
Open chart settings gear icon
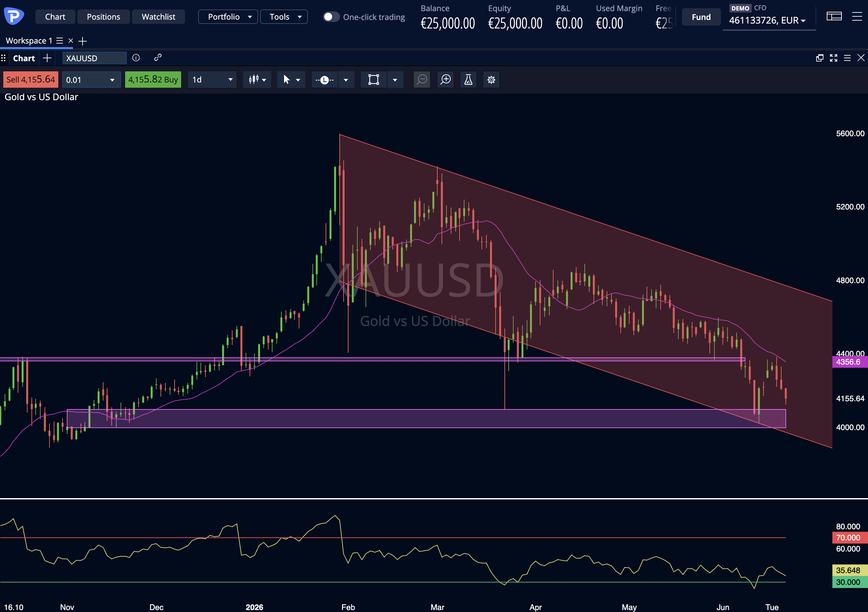click(x=491, y=80)
